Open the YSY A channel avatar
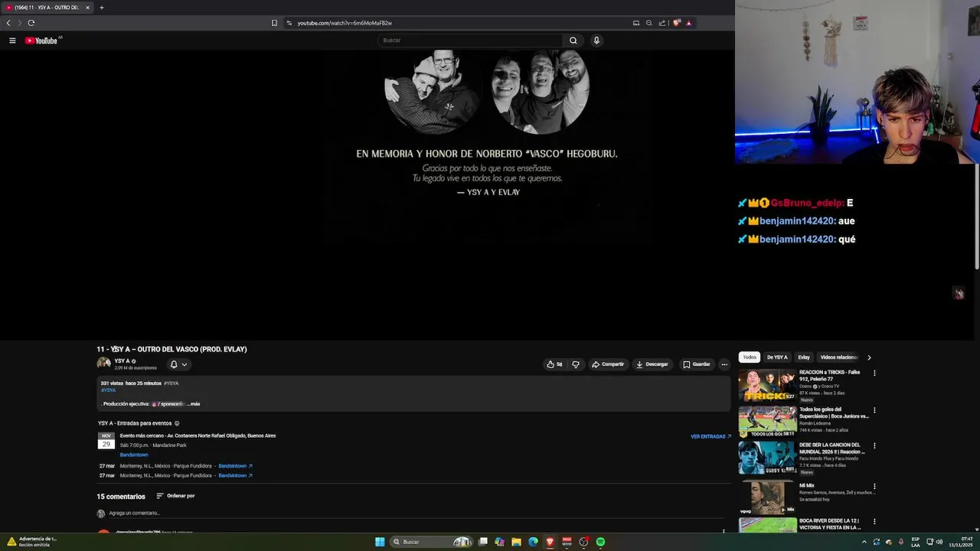This screenshot has width=980, height=551. coord(103,364)
